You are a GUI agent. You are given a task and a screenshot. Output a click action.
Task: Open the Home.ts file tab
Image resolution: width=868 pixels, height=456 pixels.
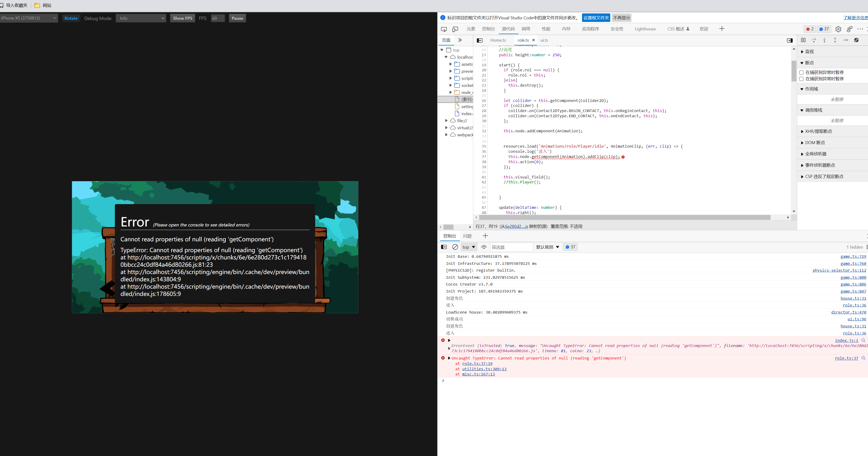pos(498,40)
